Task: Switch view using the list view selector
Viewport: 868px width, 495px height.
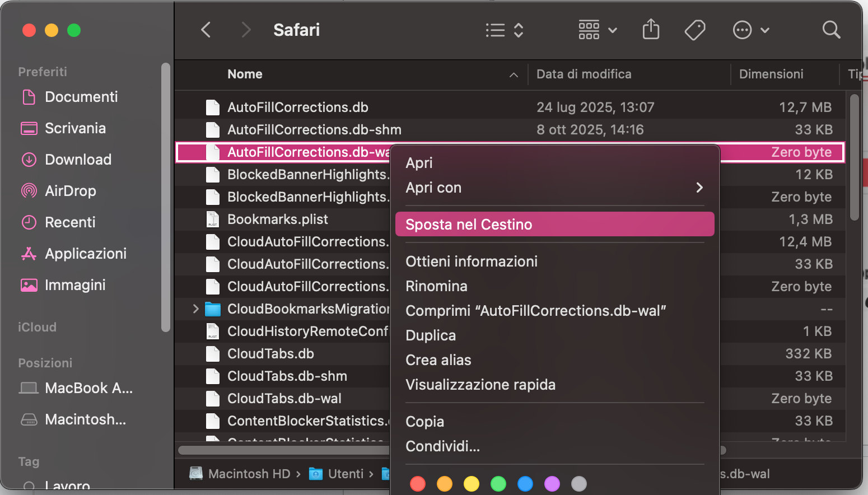Action: (x=495, y=30)
